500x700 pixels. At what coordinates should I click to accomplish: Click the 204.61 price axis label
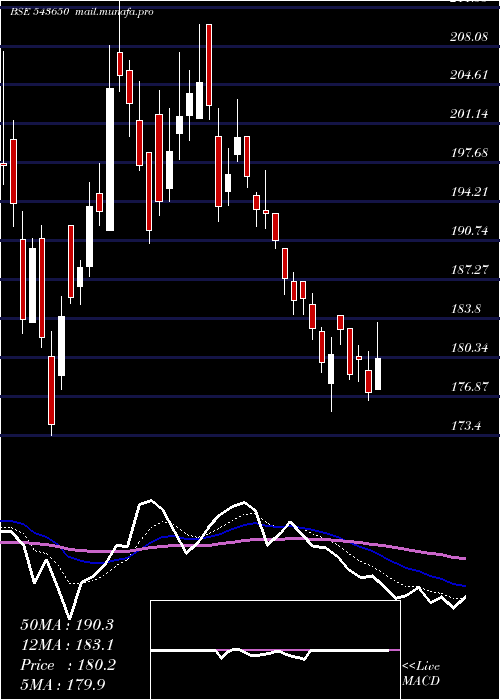point(469,75)
